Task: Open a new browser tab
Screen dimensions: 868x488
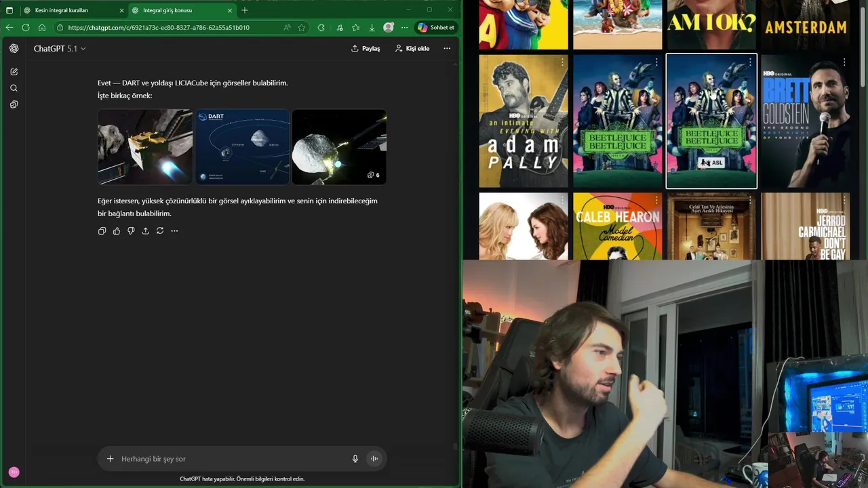Action: click(x=245, y=10)
